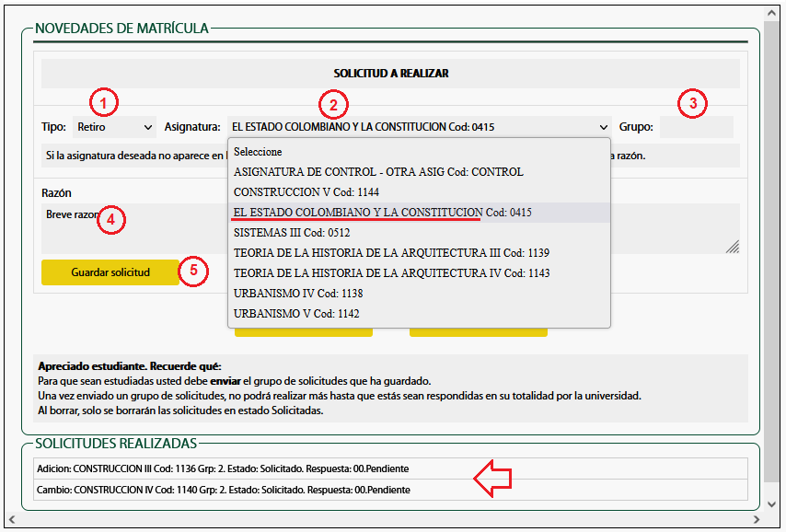Pick TEORIA DE LA HISTORIA DE LA ARQUITECTURA IV
This screenshot has height=532, width=786.
(x=419, y=273)
